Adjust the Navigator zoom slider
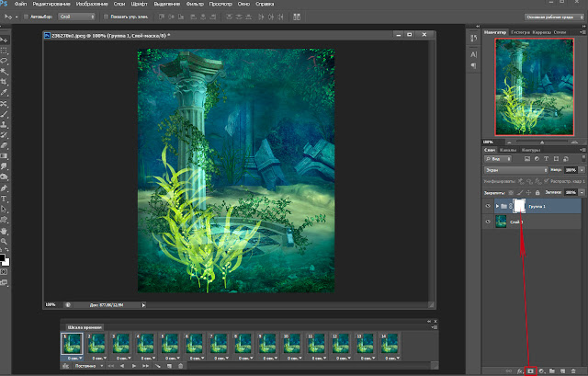The image size is (588, 376). 541,142
